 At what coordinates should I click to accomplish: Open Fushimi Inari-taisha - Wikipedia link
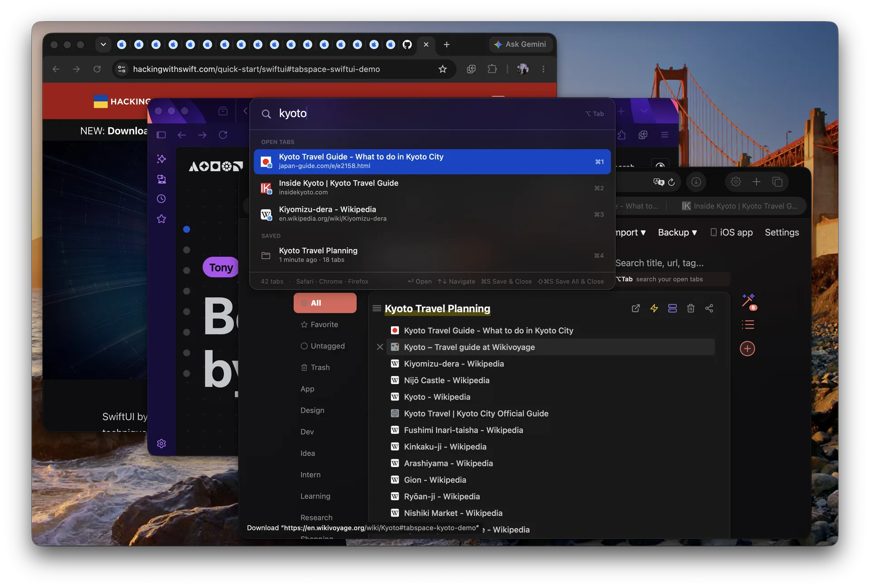point(464,430)
